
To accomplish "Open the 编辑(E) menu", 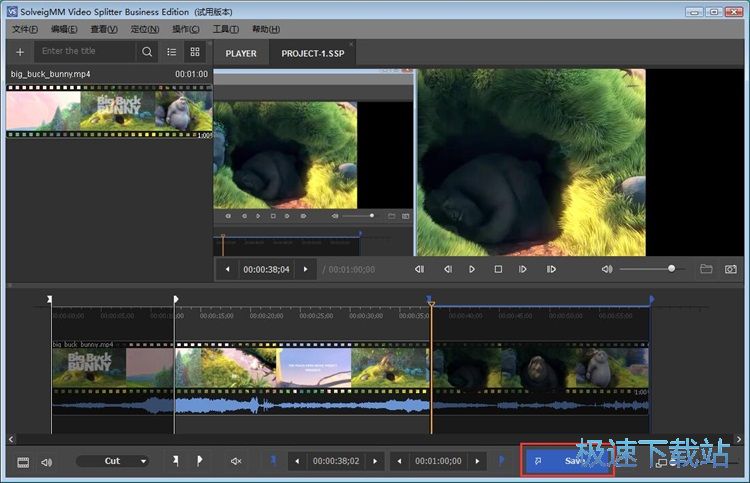I will point(64,29).
